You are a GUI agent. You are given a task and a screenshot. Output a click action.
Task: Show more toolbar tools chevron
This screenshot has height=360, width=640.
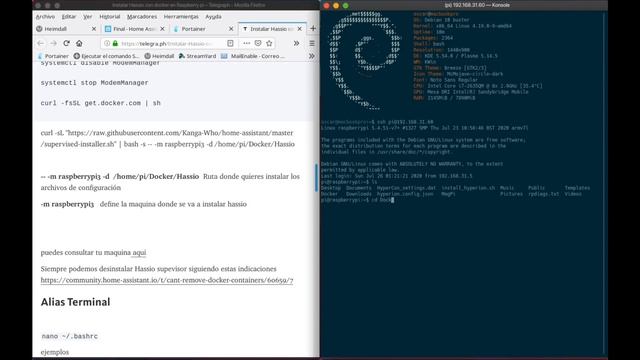(296, 43)
